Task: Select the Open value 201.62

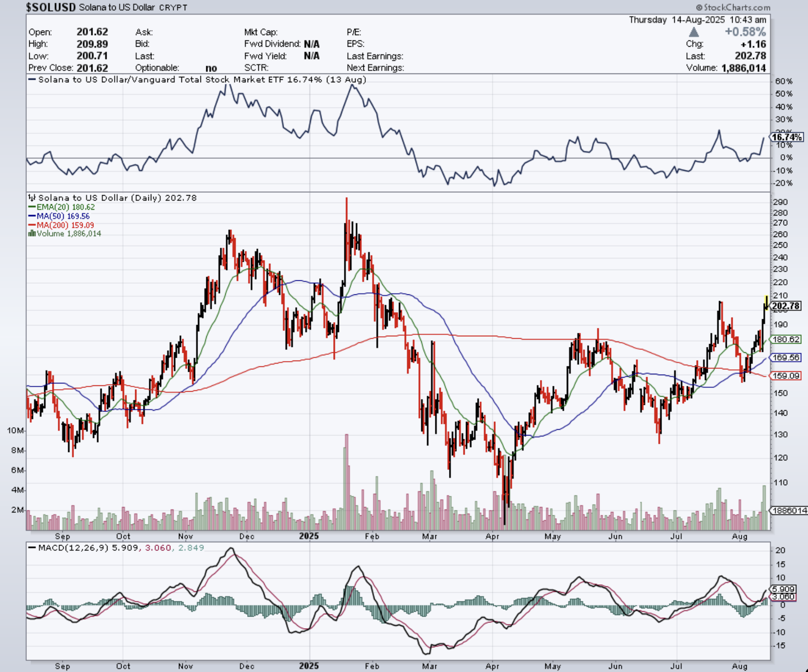Action: click(x=92, y=32)
